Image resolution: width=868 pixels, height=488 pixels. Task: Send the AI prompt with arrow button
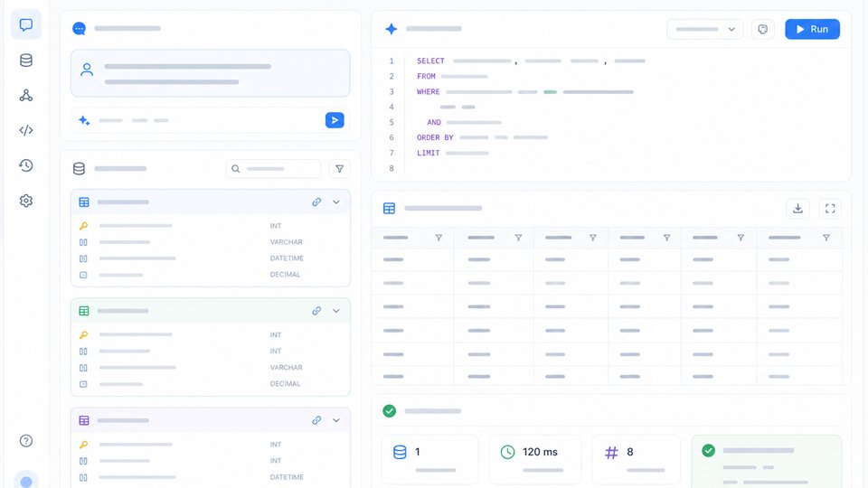tap(335, 120)
